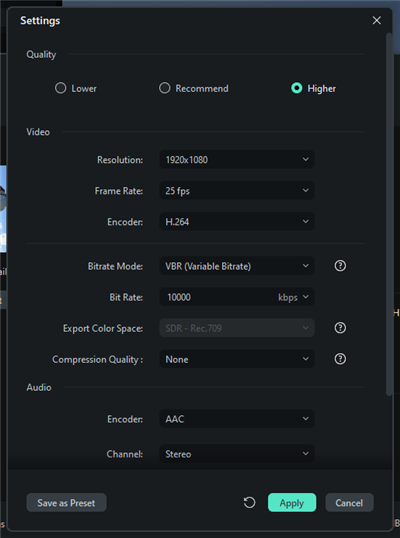Screen dimensions: 400x538
Task: Click the Apply button
Action: tap(292, 503)
